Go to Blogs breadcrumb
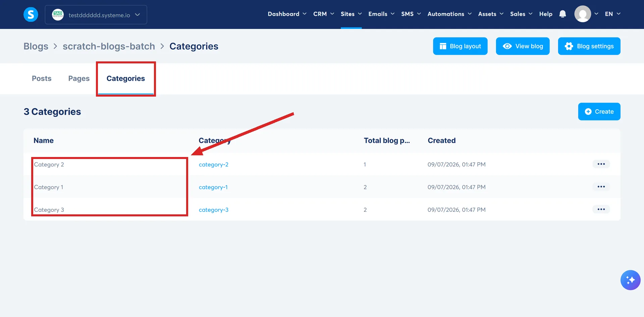Viewport: 644px width, 317px height. coord(36,46)
